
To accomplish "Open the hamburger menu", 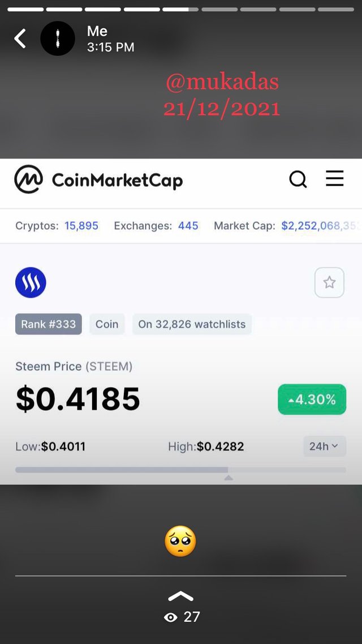I will pos(334,179).
